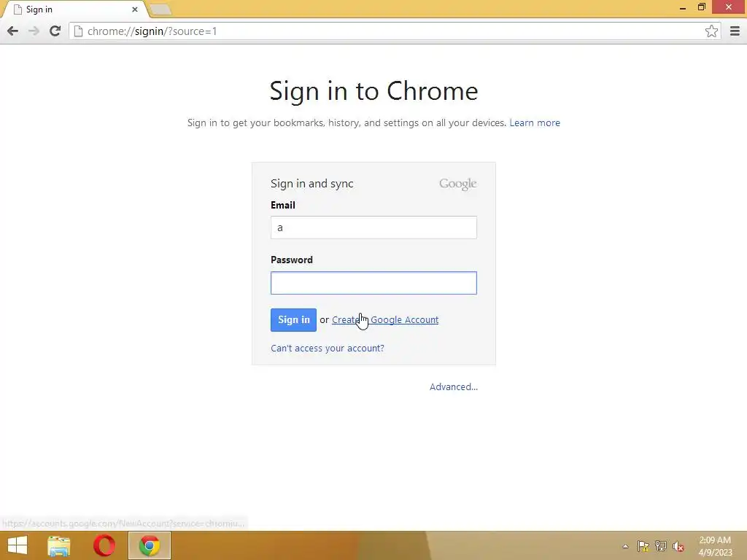Open the taskbar clock showing 2:09 AM
Image resolution: width=747 pixels, height=560 pixels.
(715, 546)
